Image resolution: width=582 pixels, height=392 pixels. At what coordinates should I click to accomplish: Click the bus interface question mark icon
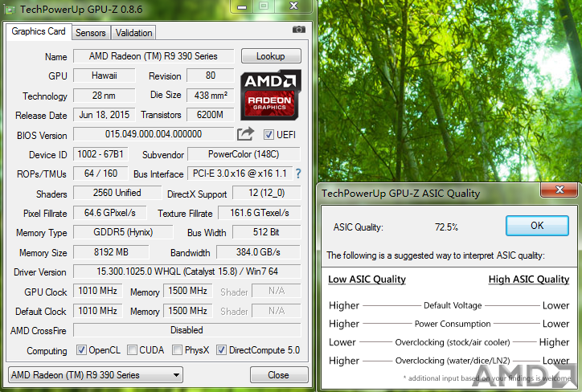coord(298,174)
